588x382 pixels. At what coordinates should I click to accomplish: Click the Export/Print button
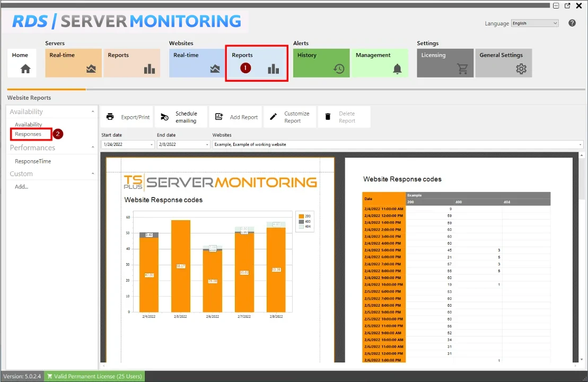coord(128,117)
